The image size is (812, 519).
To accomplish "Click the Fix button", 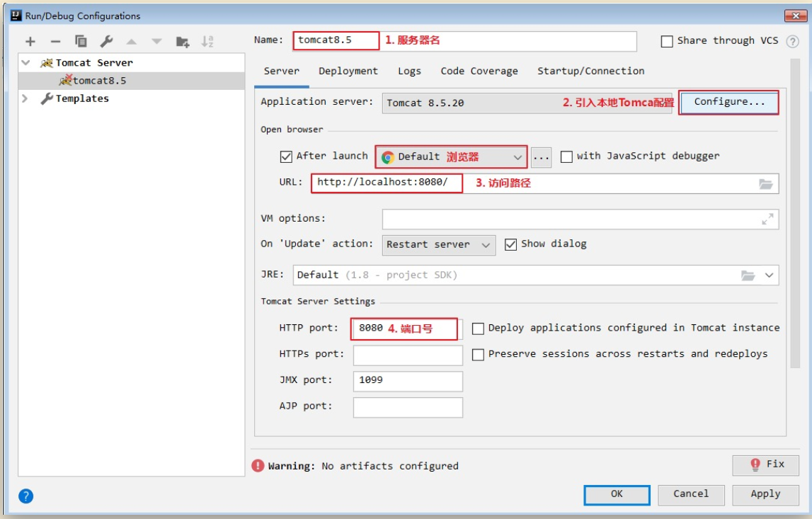I will 766,464.
